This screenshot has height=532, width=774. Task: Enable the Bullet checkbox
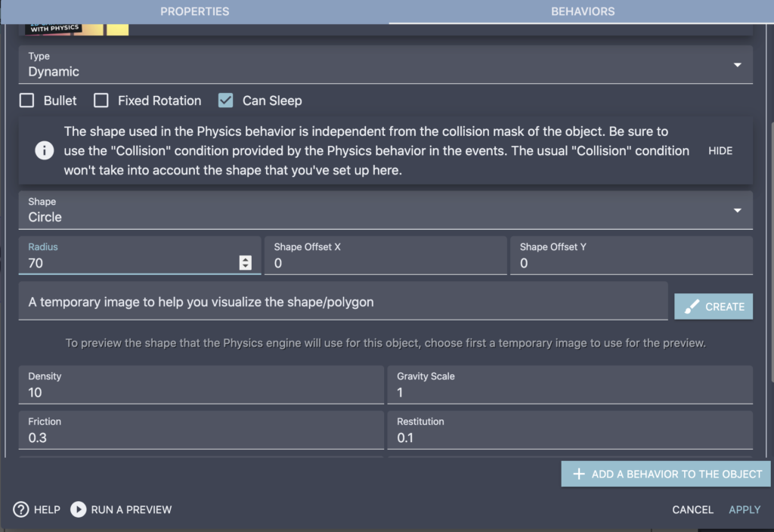(x=26, y=101)
